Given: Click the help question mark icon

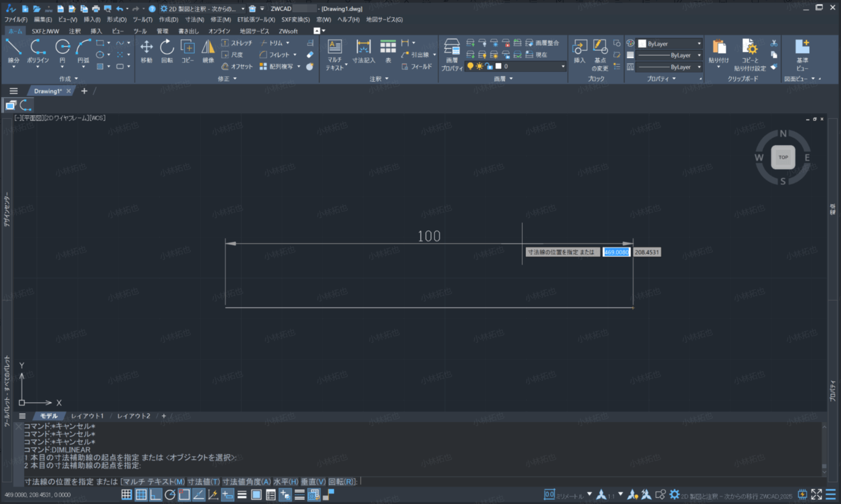Looking at the screenshot, I should 152,9.
